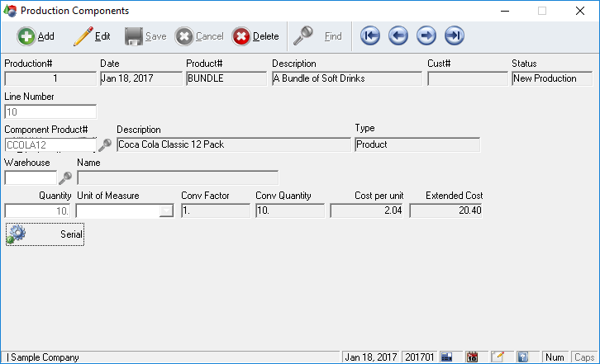Click the help question mark icon

pyautogui.click(x=522, y=357)
